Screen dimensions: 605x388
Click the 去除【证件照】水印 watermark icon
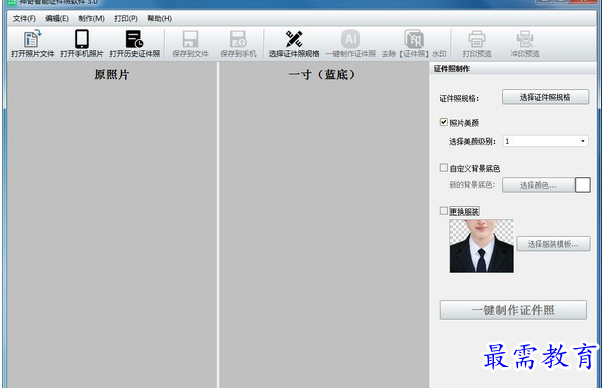[x=414, y=43]
